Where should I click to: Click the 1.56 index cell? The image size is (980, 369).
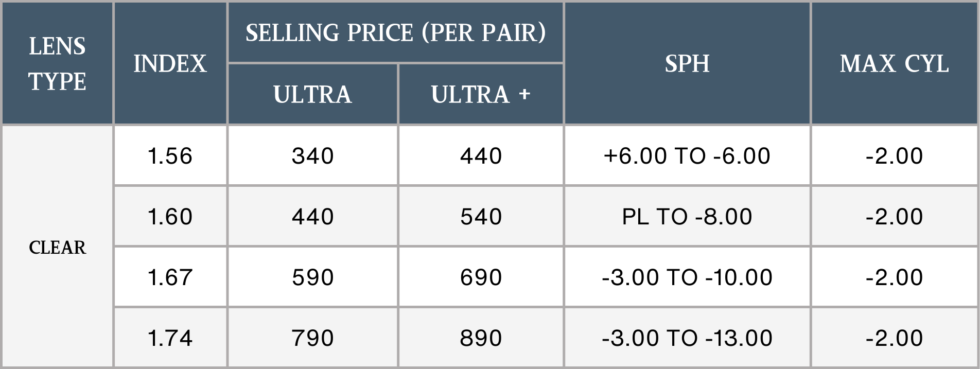170,155
